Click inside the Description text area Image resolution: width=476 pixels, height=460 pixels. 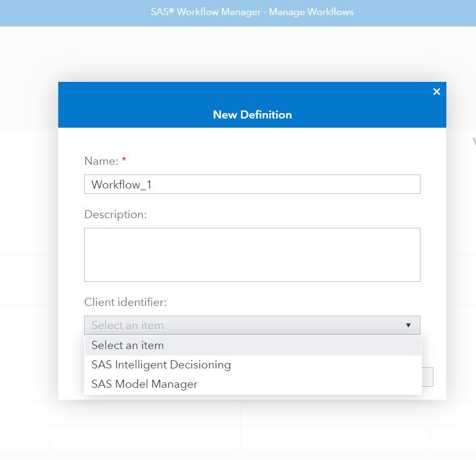[252, 255]
